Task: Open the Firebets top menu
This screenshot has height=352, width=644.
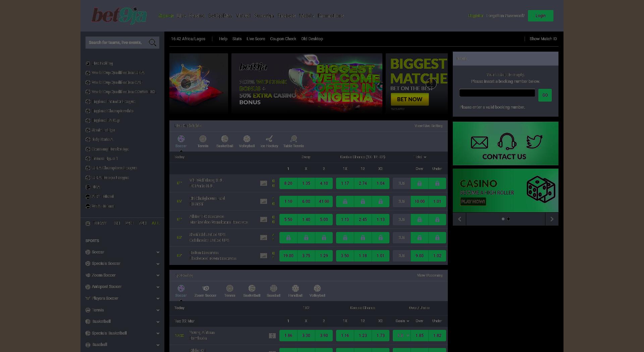Action: [x=286, y=16]
